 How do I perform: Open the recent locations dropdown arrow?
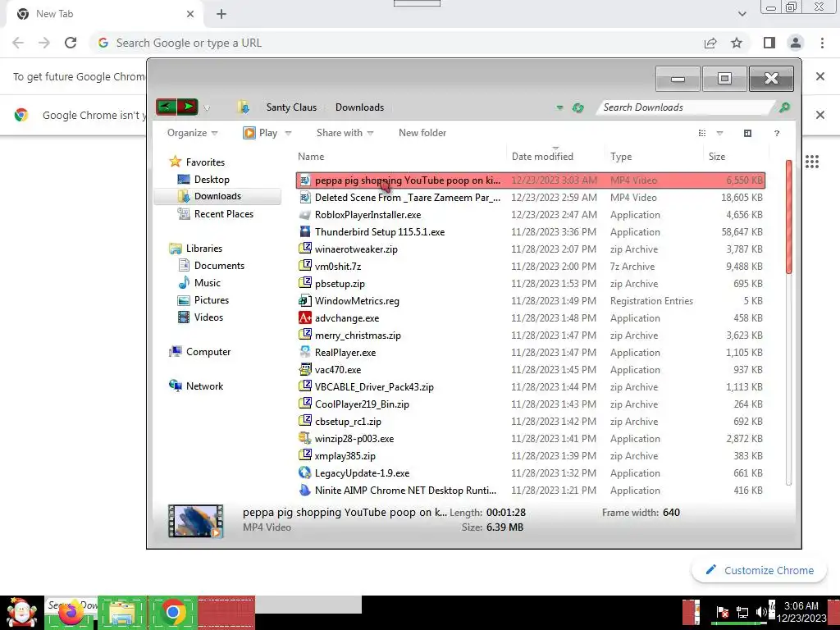click(x=207, y=108)
